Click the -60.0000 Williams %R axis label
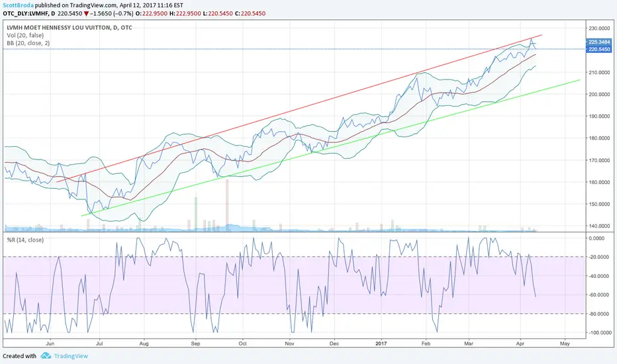Image resolution: width=617 pixels, height=364 pixels. (600, 295)
